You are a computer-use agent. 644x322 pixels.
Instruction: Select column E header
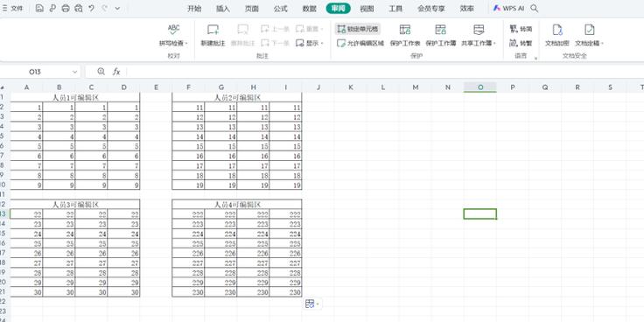(x=156, y=87)
